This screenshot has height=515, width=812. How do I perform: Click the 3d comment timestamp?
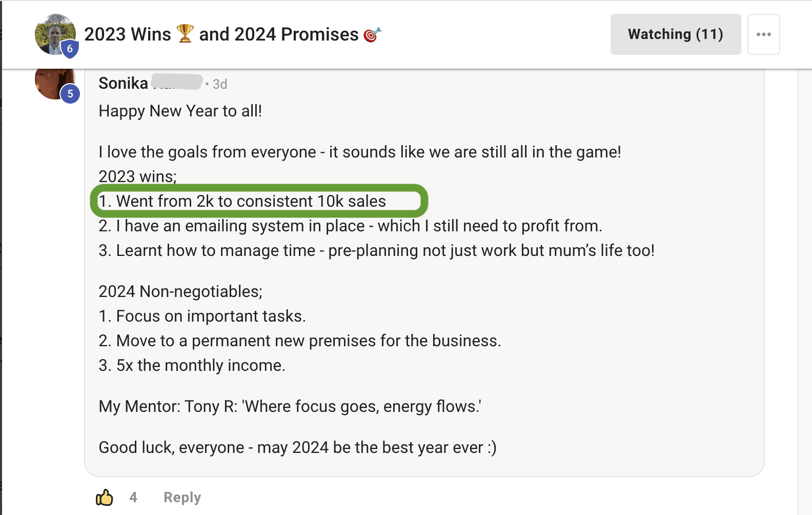(220, 84)
